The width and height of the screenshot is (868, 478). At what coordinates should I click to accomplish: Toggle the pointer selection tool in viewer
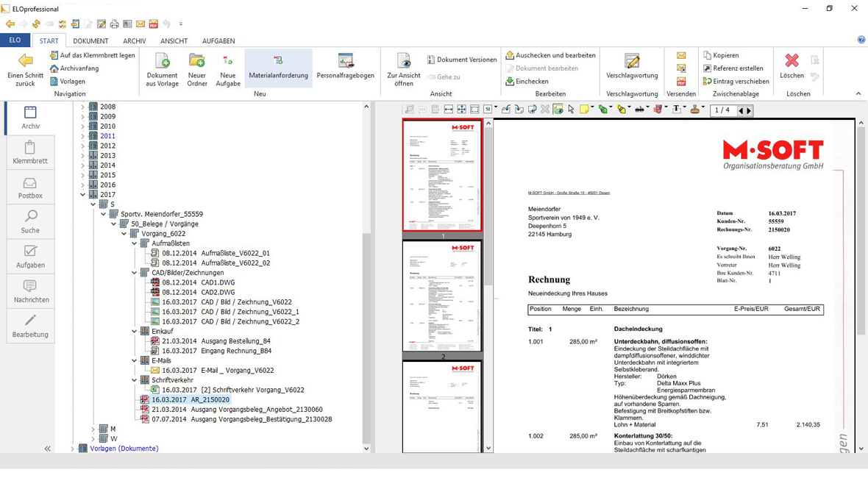pos(571,110)
